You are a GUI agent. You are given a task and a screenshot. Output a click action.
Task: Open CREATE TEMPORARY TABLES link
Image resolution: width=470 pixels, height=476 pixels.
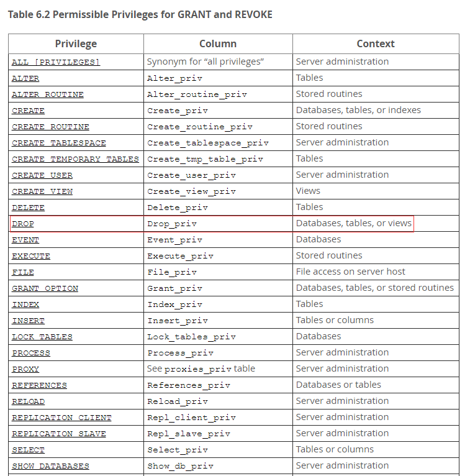75,159
